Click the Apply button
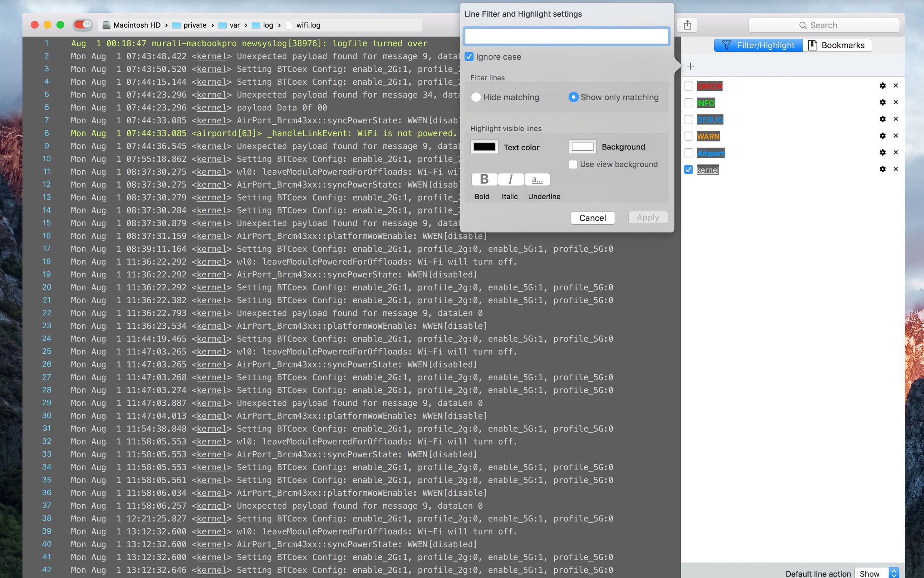 coord(648,218)
